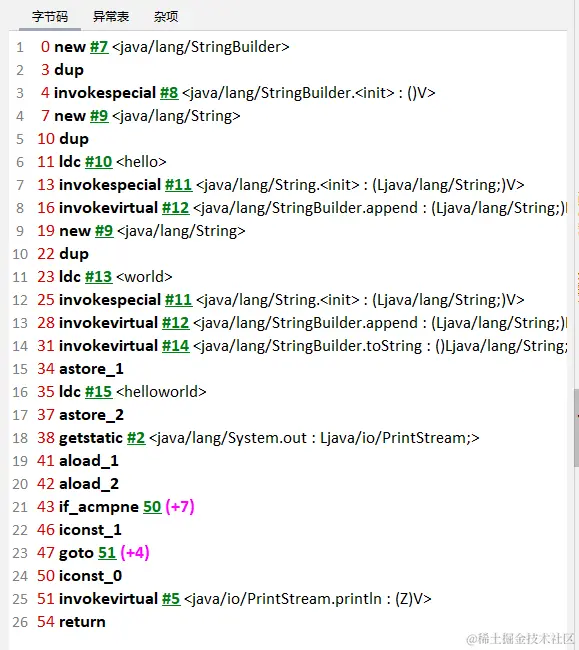Select the 'iconst_0' instruction text

[90, 576]
